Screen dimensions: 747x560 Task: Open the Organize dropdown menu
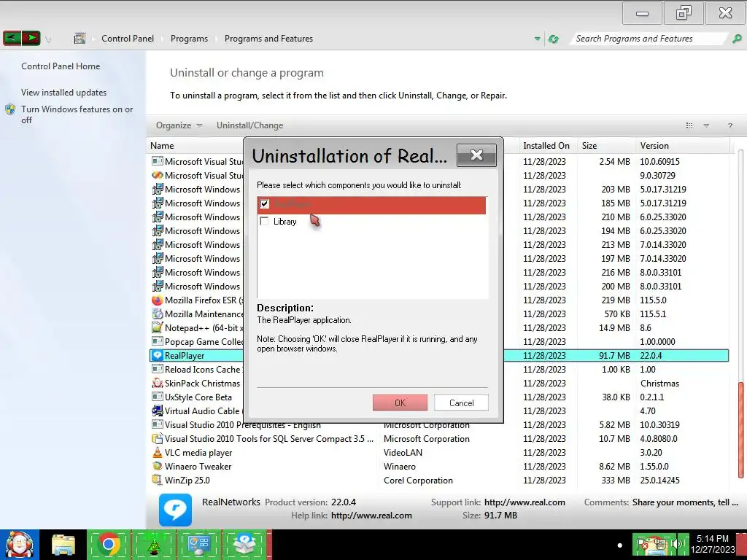click(179, 125)
